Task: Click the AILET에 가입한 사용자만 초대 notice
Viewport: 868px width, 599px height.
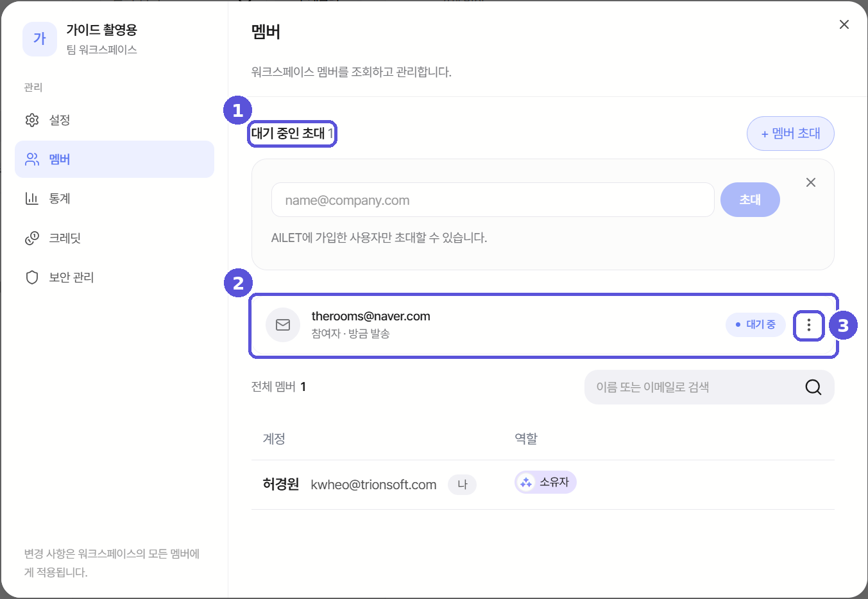Action: (379, 238)
